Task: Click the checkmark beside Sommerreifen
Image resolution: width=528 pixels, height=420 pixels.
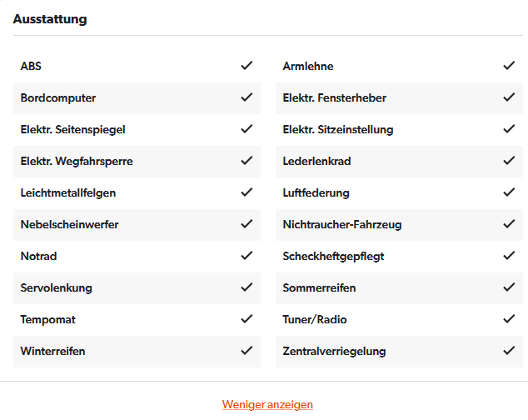Action: pos(509,287)
